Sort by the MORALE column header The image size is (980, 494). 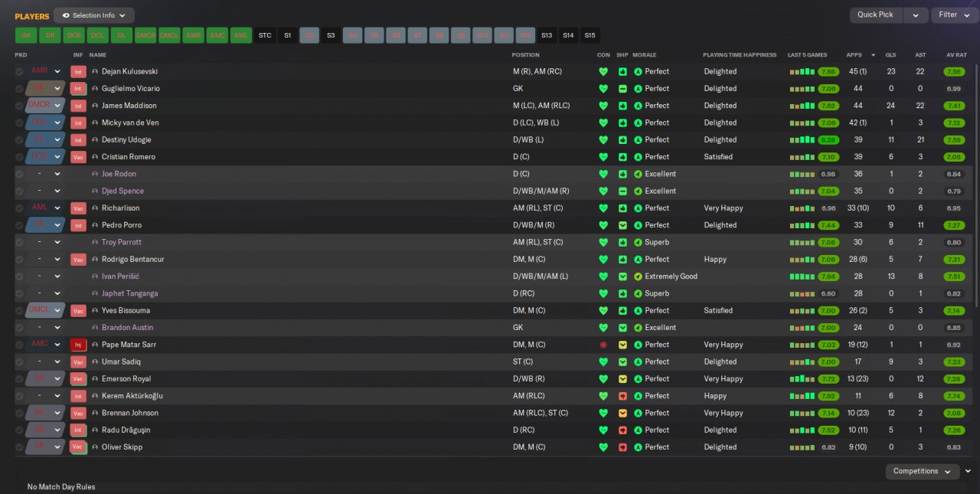click(645, 55)
